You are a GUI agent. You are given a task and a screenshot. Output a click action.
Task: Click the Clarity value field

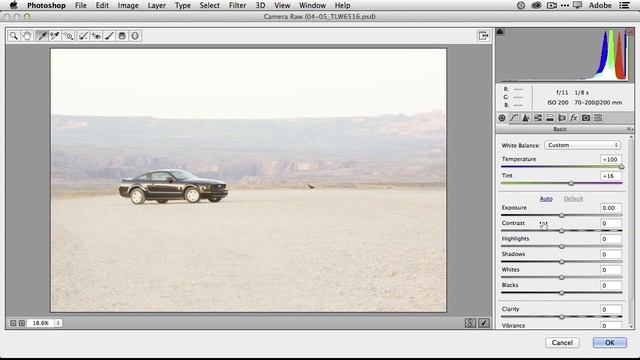click(611, 309)
